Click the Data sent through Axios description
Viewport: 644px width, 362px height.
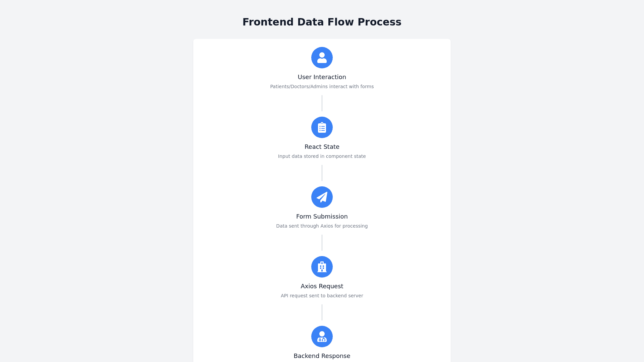tap(322, 226)
